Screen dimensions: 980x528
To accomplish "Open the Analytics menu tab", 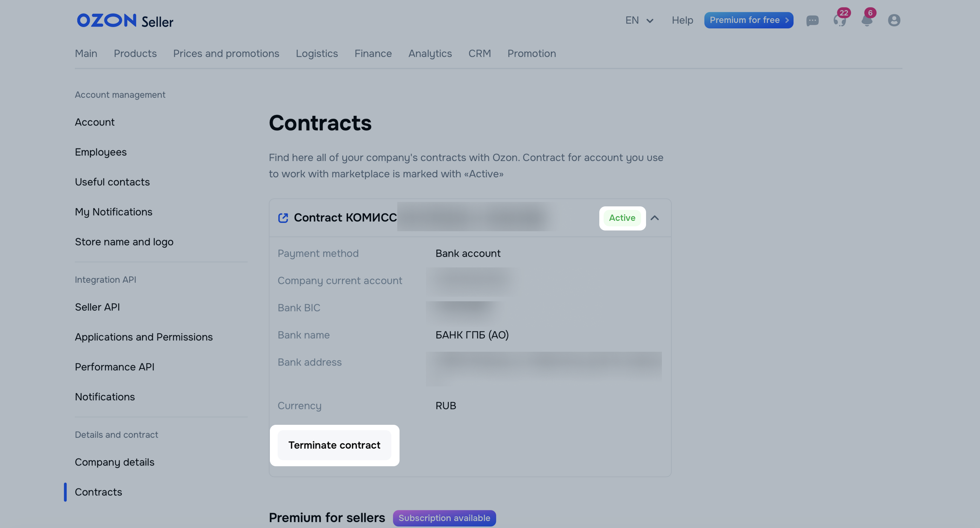I will coord(430,53).
